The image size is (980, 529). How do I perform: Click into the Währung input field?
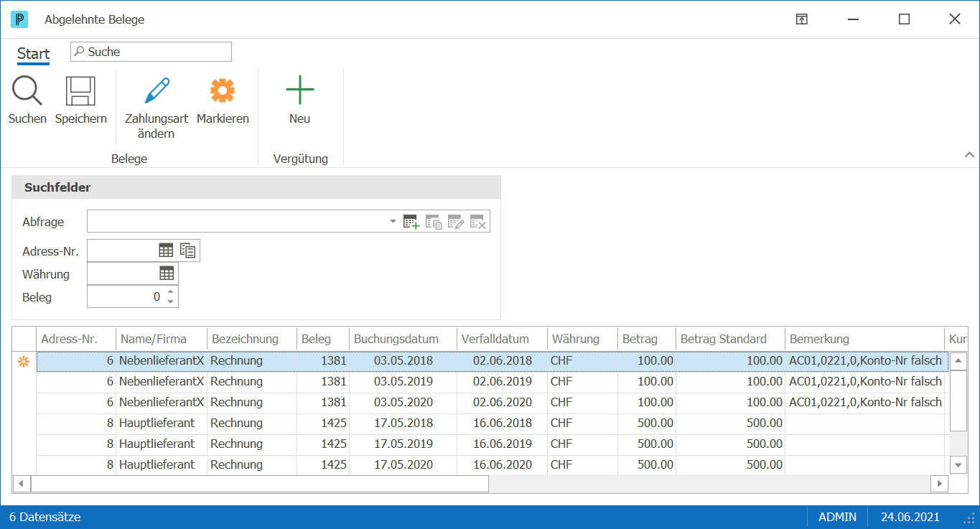123,273
